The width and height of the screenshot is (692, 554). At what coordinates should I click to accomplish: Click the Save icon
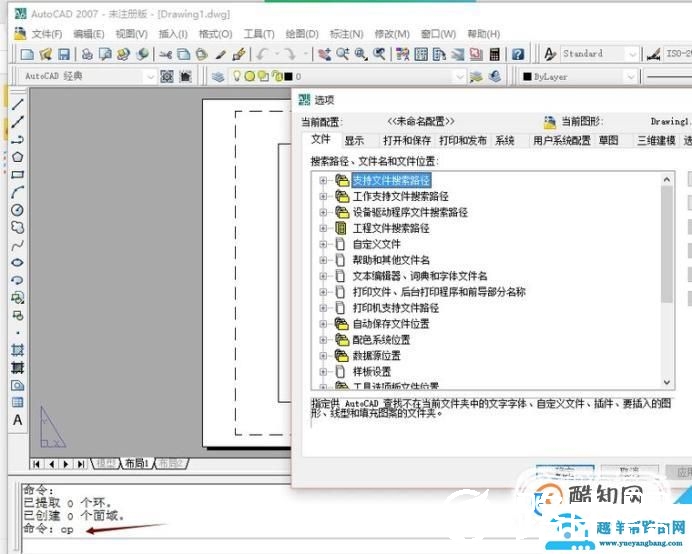click(x=64, y=54)
